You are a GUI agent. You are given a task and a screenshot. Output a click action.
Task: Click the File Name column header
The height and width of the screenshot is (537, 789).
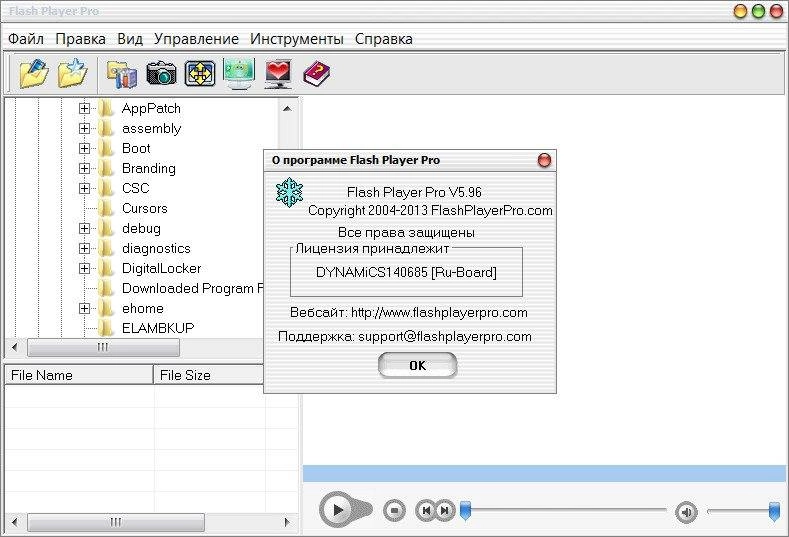coord(79,375)
